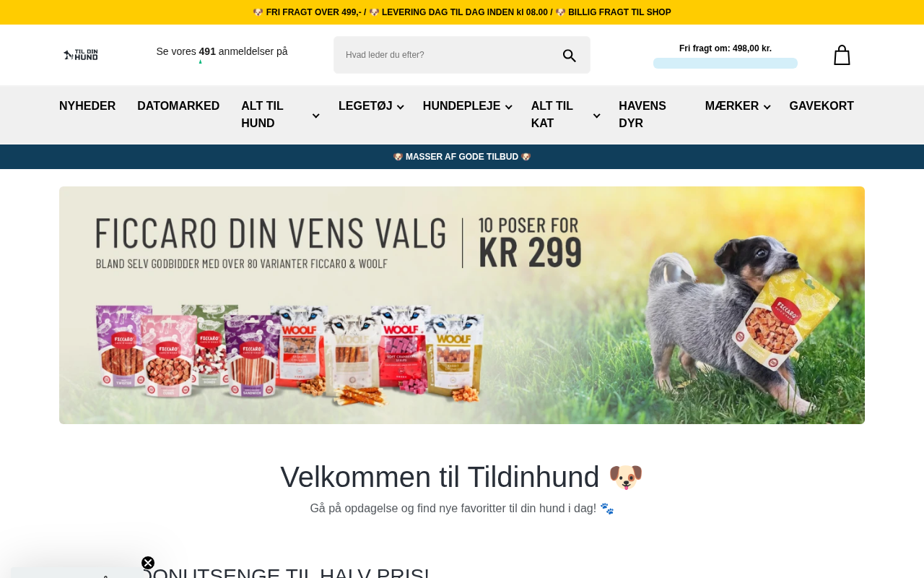Click the Masser af gode tilbud banner

(x=462, y=157)
